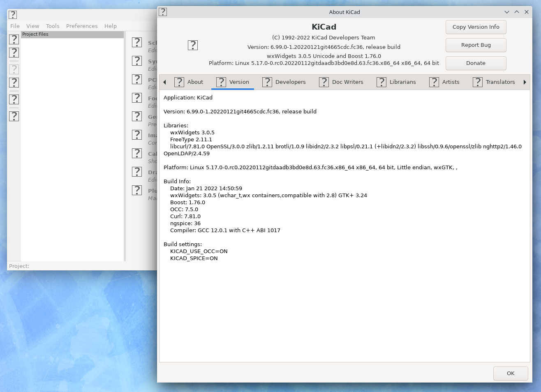Open the Developers tab
The width and height of the screenshot is (541, 392).
pyautogui.click(x=284, y=82)
